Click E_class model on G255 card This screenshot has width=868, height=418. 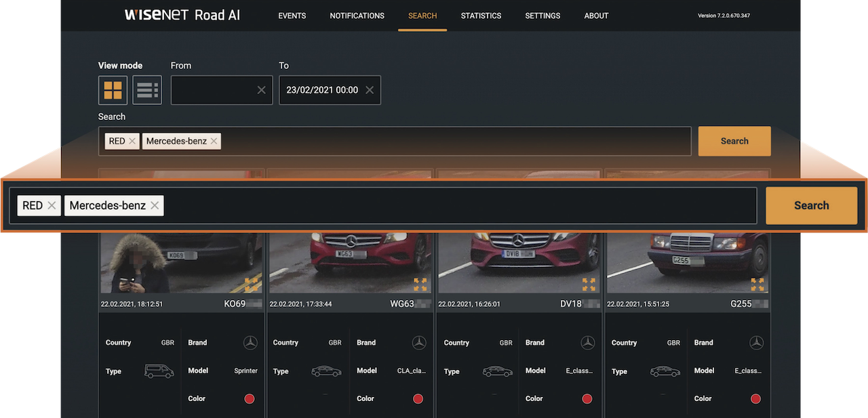[748, 371]
